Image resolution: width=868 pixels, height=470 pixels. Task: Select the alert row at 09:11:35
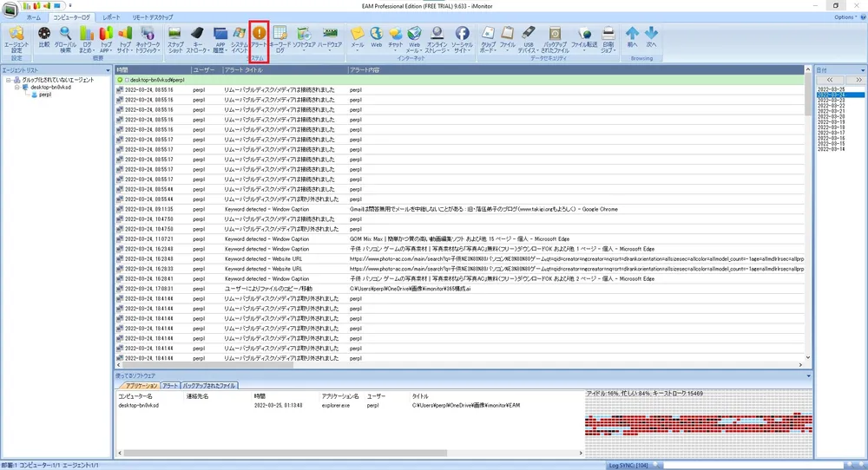click(459, 209)
